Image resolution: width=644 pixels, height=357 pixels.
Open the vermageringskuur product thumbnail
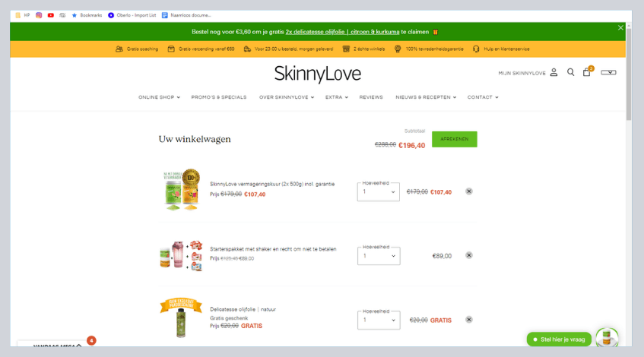coord(181,190)
